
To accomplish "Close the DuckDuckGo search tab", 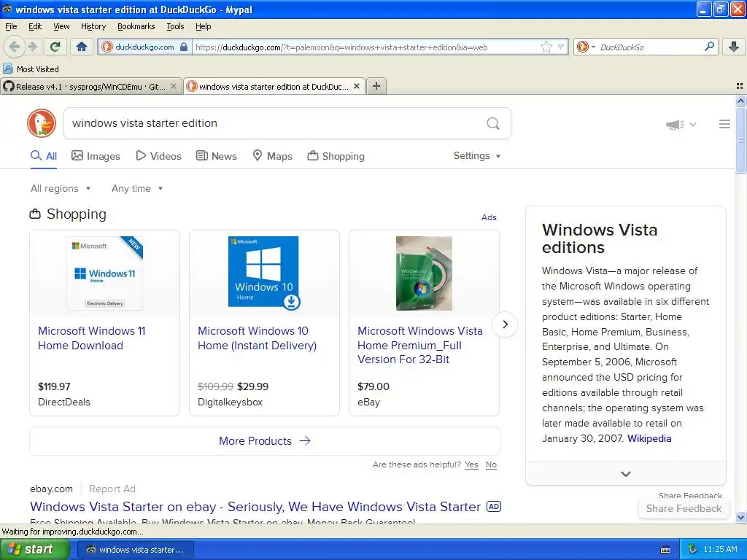I will (356, 86).
